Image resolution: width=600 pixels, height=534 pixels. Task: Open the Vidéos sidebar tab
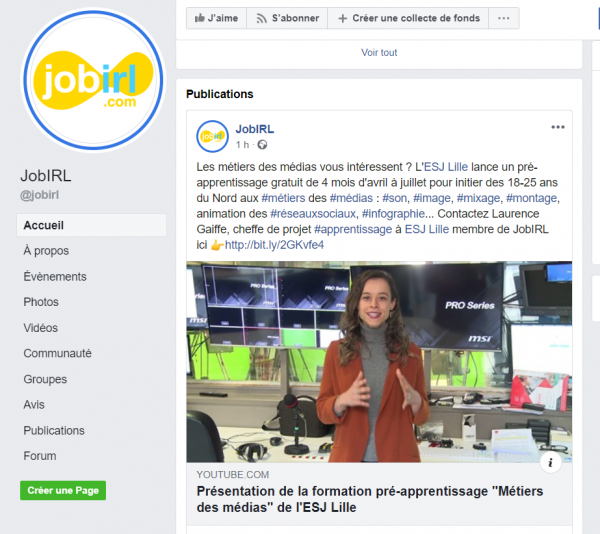[41, 328]
